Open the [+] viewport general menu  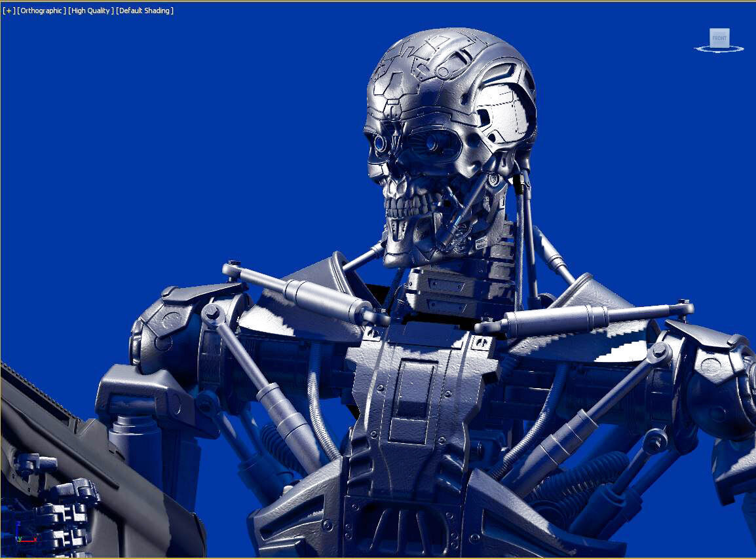click(x=9, y=10)
